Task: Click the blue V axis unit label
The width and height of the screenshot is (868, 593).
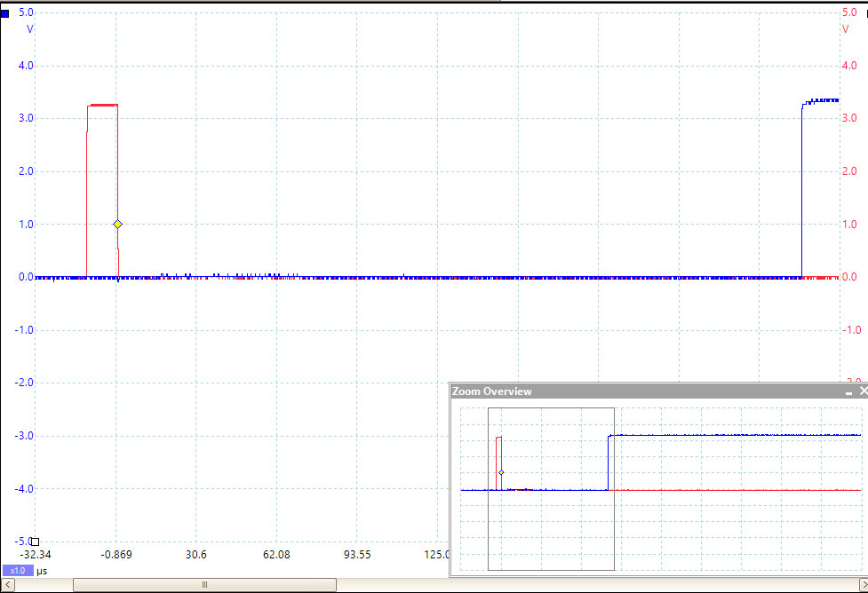Action: 29,28
